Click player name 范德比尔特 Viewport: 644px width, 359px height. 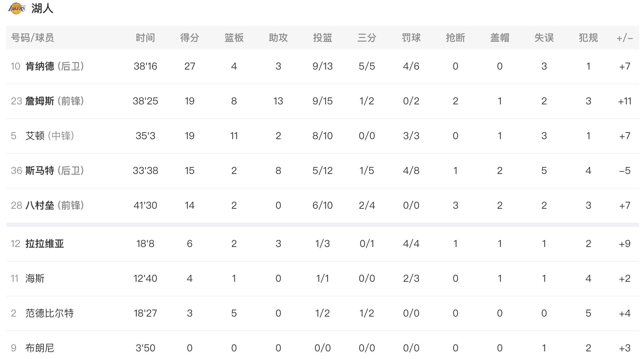(x=49, y=313)
